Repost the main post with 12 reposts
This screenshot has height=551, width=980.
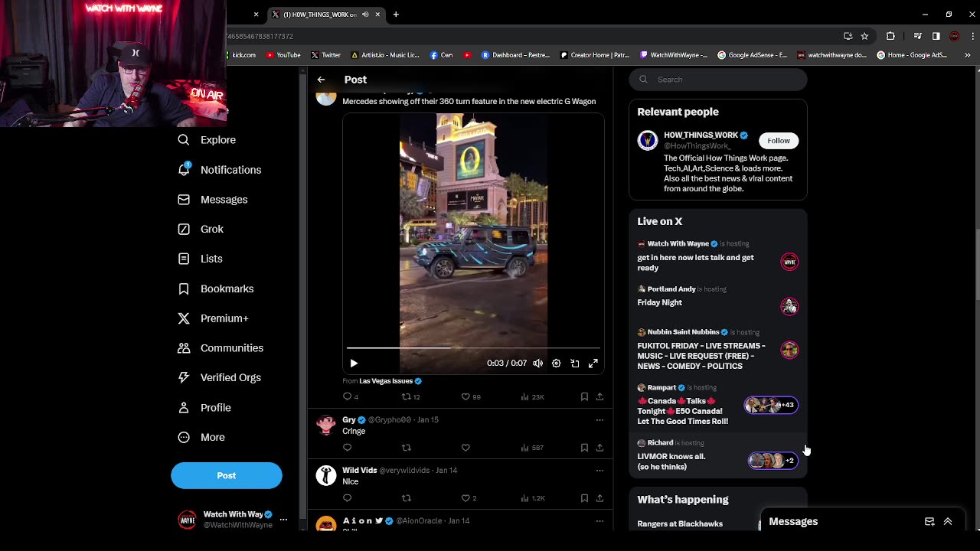(x=411, y=396)
